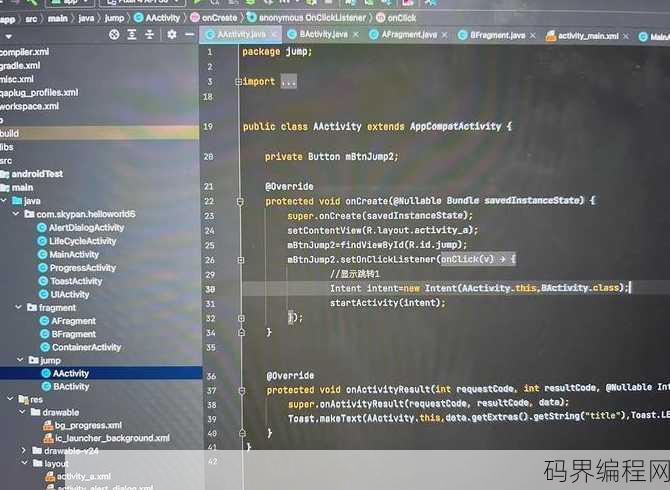
Task: Click Expand All icon in project panel
Action: coord(132,35)
